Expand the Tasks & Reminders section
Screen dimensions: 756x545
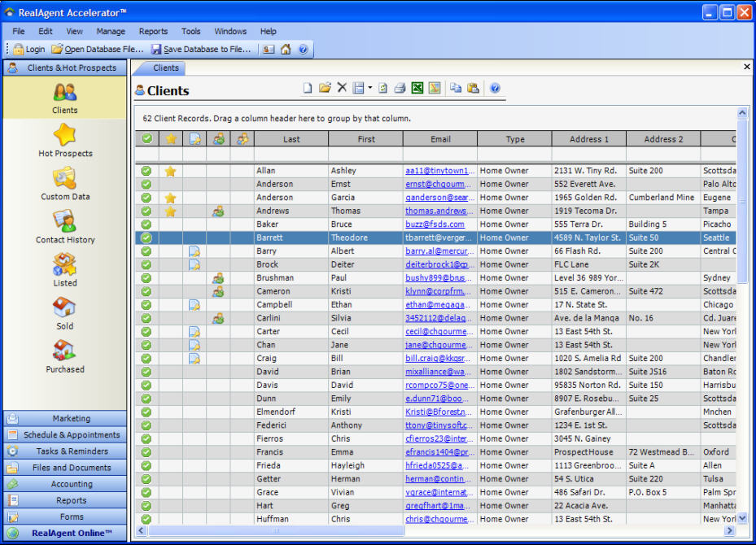[65, 451]
